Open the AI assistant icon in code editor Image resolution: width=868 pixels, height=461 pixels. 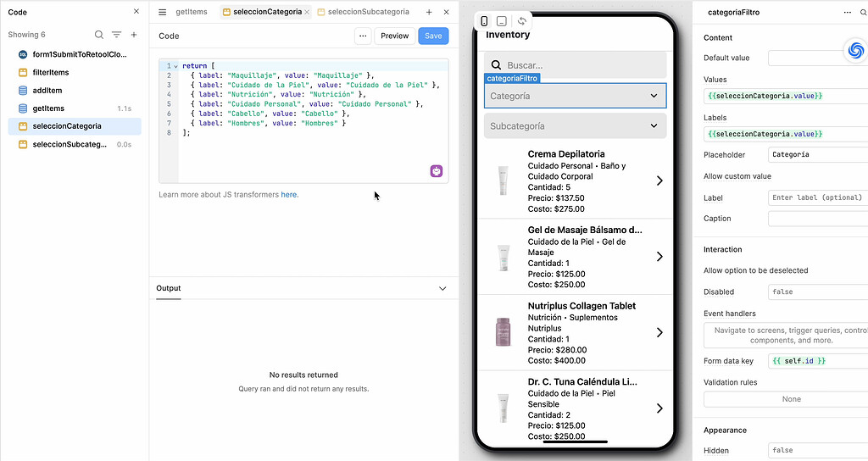[437, 171]
